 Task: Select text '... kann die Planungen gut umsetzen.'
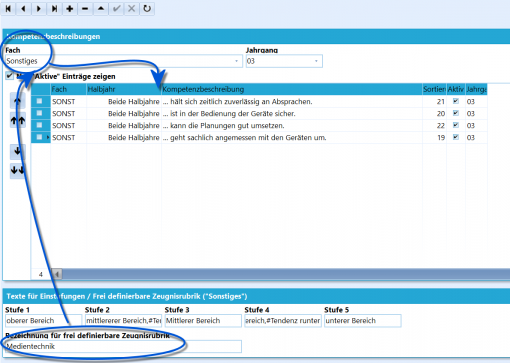pos(224,125)
